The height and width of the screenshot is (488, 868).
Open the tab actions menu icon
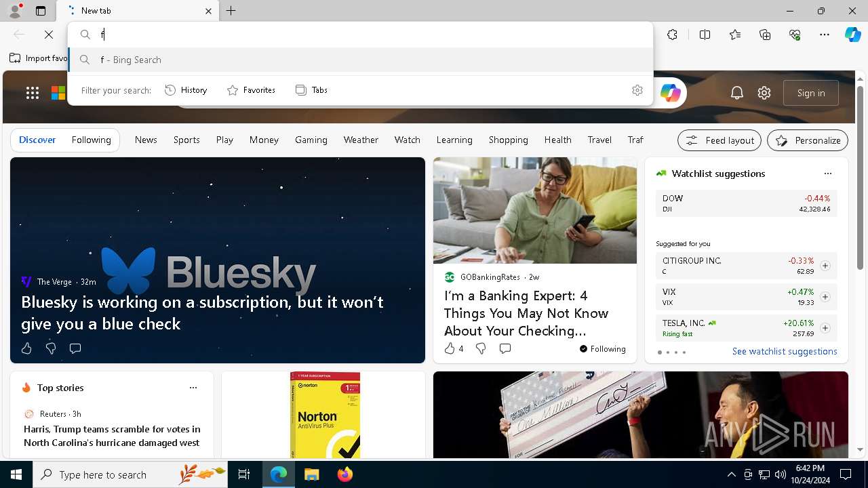pos(41,11)
